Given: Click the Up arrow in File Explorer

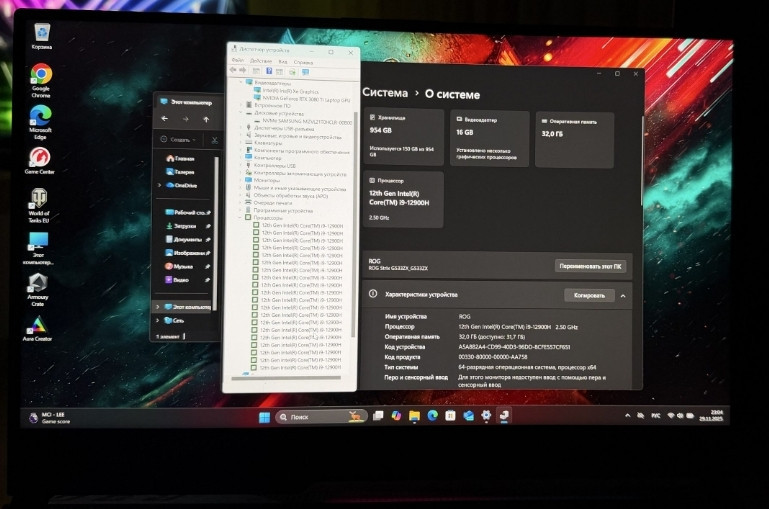Looking at the screenshot, I should 206,119.
